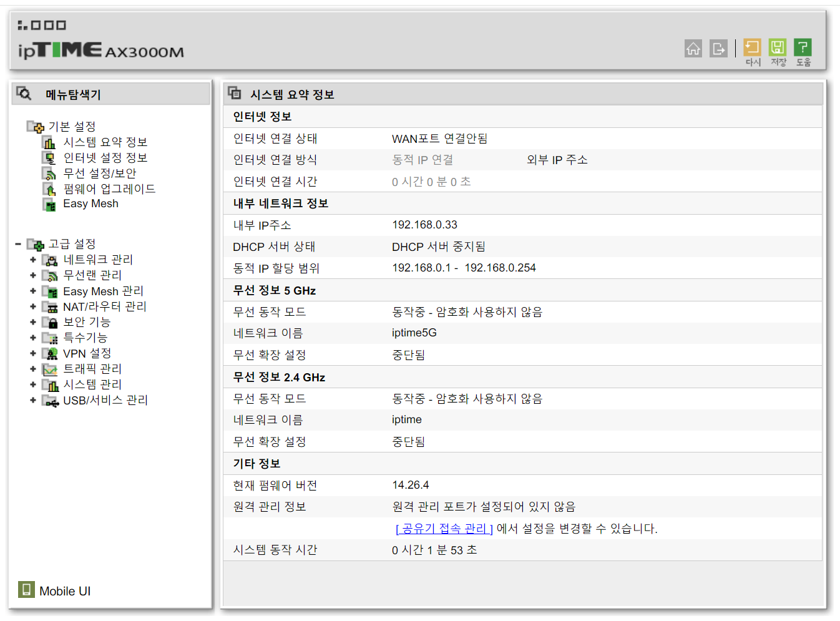Image resolution: width=840 pixels, height=621 pixels.
Task: Open the 도움 help icon
Action: [x=803, y=47]
